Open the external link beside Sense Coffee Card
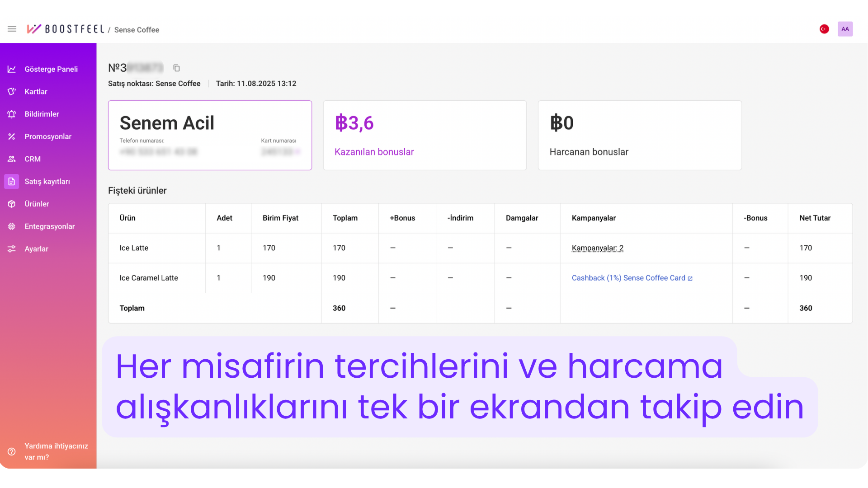This screenshot has height=488, width=868. point(690,278)
